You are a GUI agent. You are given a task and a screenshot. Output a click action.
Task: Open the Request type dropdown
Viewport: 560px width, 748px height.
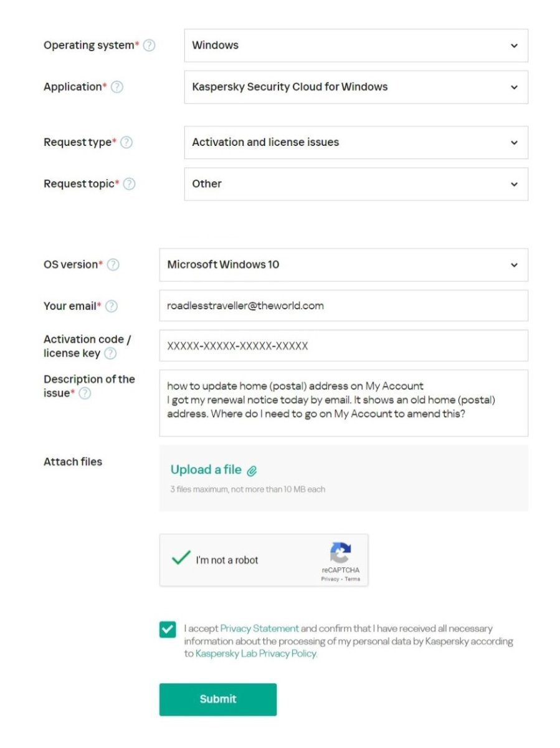pos(356,143)
